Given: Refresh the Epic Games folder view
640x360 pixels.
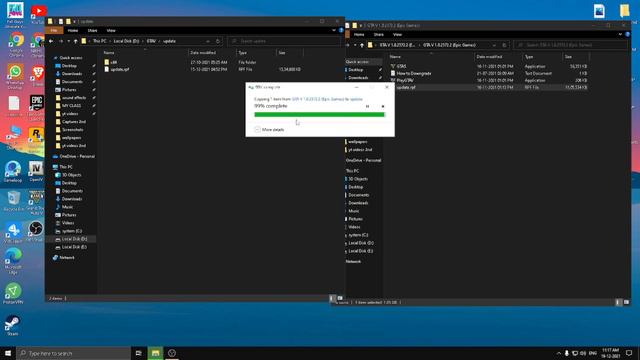Looking at the screenshot, I should point(504,45).
